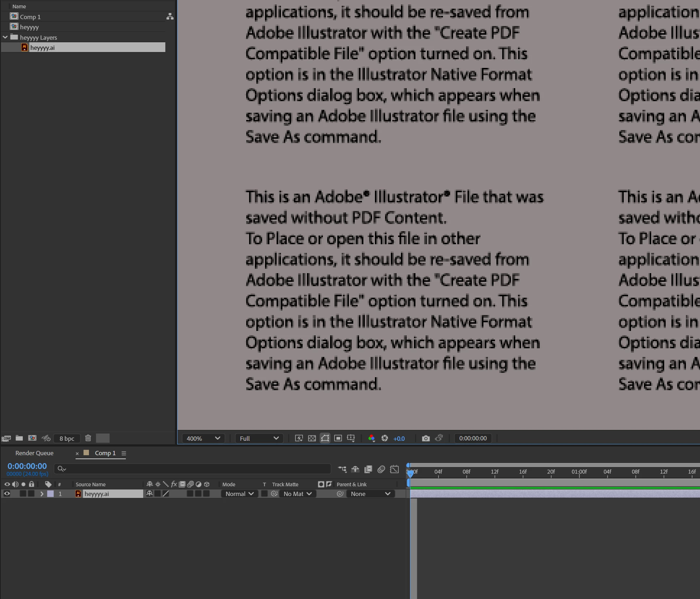Take a snapshot with camera icon

[x=426, y=438]
